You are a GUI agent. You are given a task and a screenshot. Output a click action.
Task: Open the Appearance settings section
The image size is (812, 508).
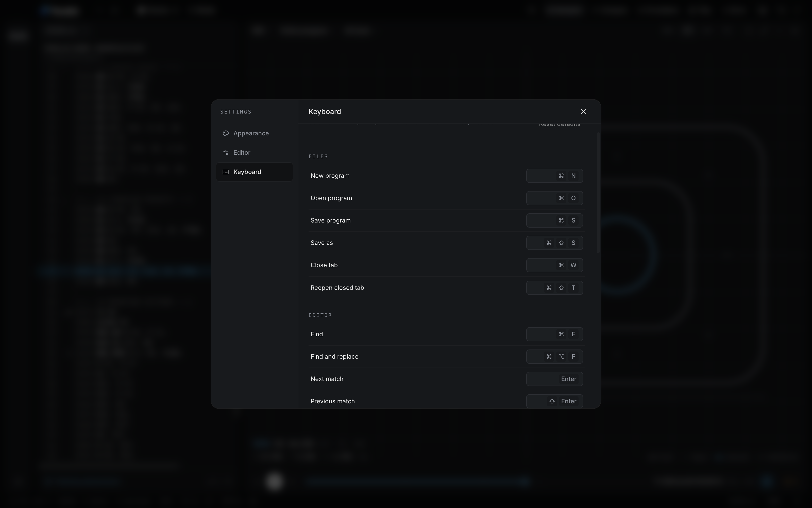(x=254, y=133)
